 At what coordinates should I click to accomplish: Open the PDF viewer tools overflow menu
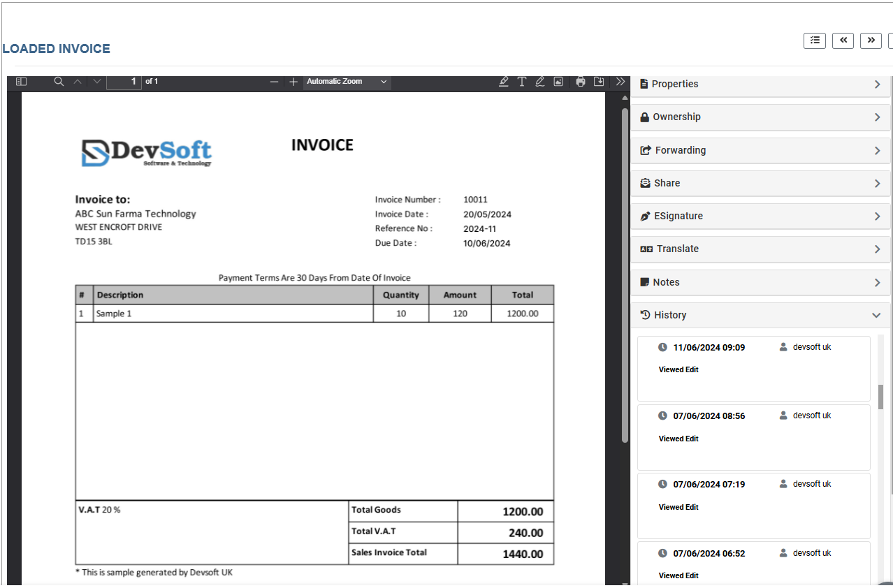[620, 82]
